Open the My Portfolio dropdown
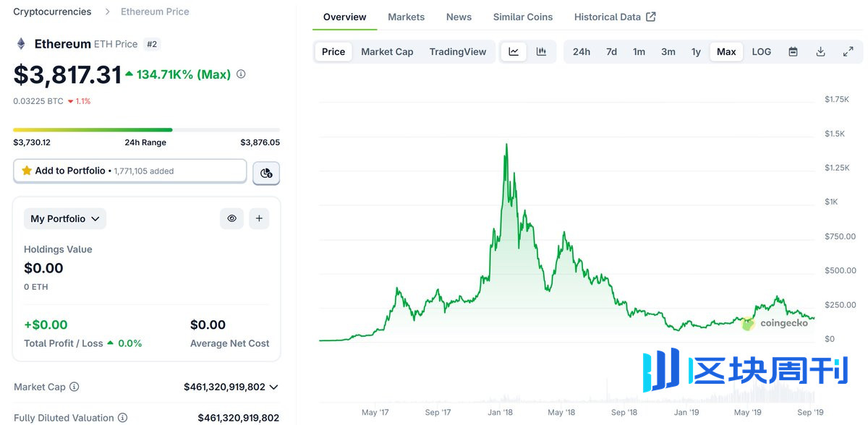 pos(65,218)
